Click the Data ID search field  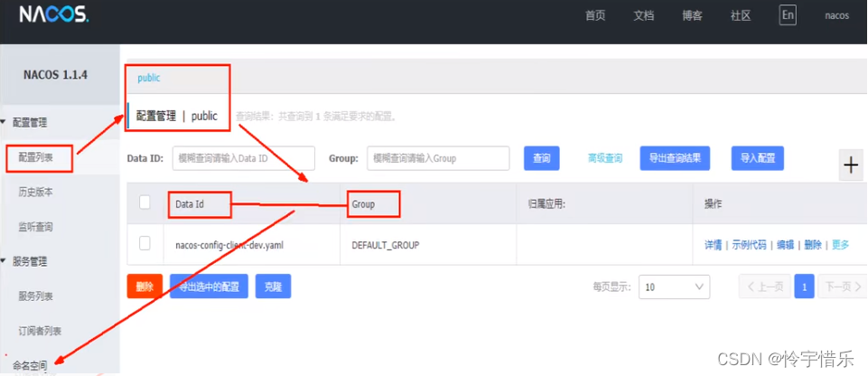tap(244, 158)
